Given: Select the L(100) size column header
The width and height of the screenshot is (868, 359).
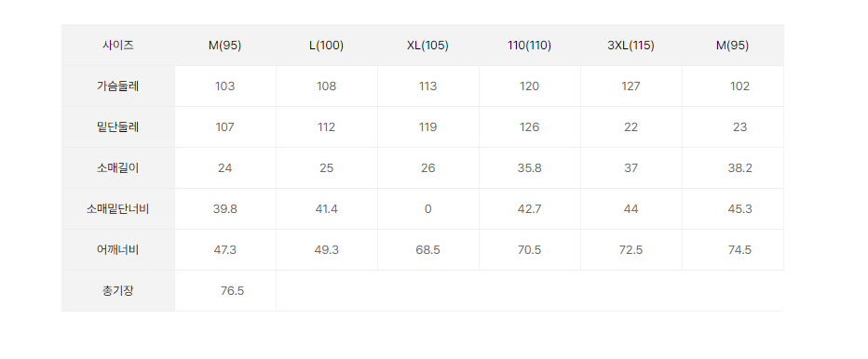Looking at the screenshot, I should coord(327,46).
